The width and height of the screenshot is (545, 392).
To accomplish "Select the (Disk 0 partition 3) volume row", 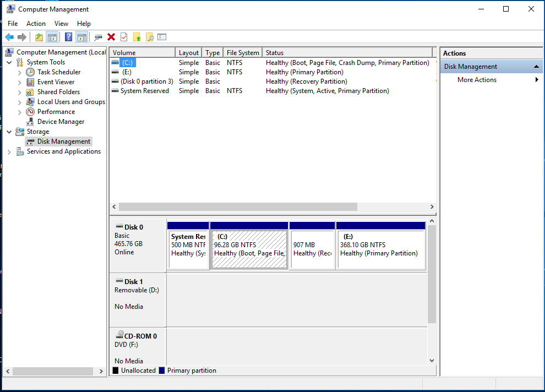I will 273,81.
